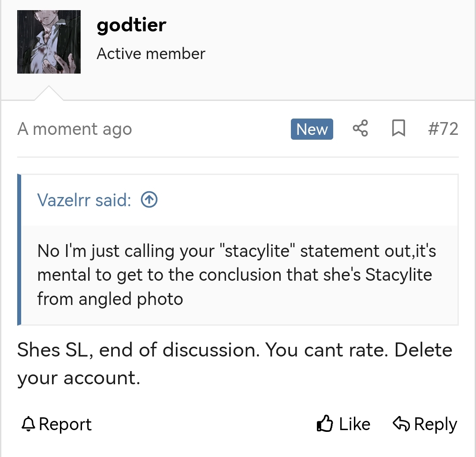
Task: Click the 'A moment ago' timestamp
Action: [74, 129]
